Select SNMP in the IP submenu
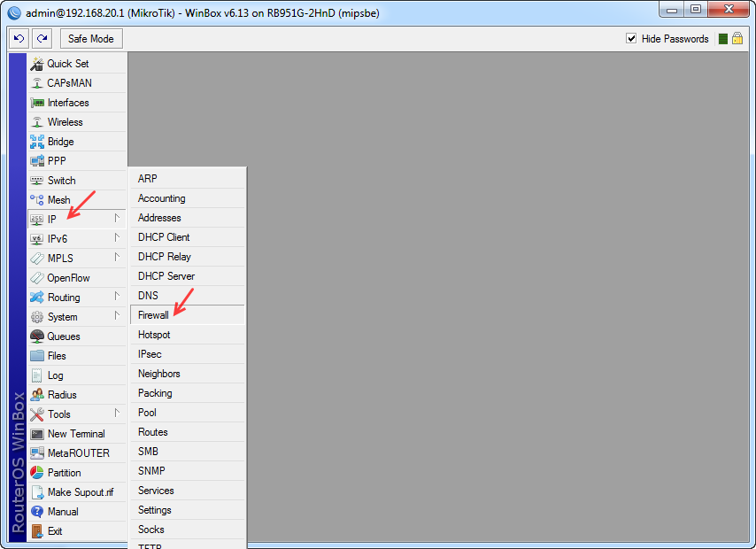 188,471
